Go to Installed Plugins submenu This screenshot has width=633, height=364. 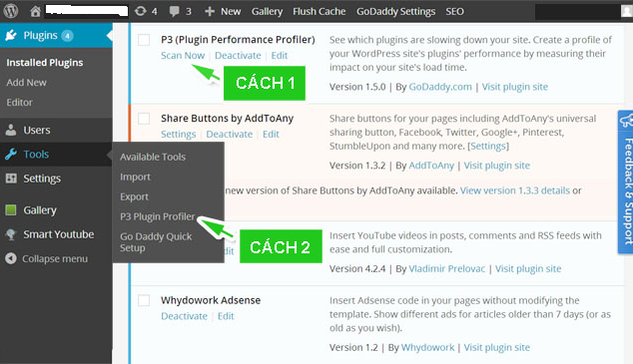[x=44, y=63]
